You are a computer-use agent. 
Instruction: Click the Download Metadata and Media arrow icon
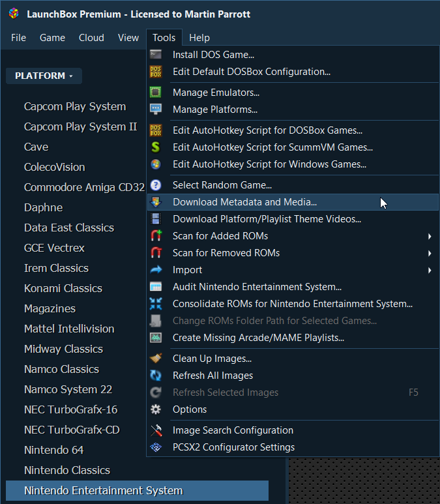[156, 202]
